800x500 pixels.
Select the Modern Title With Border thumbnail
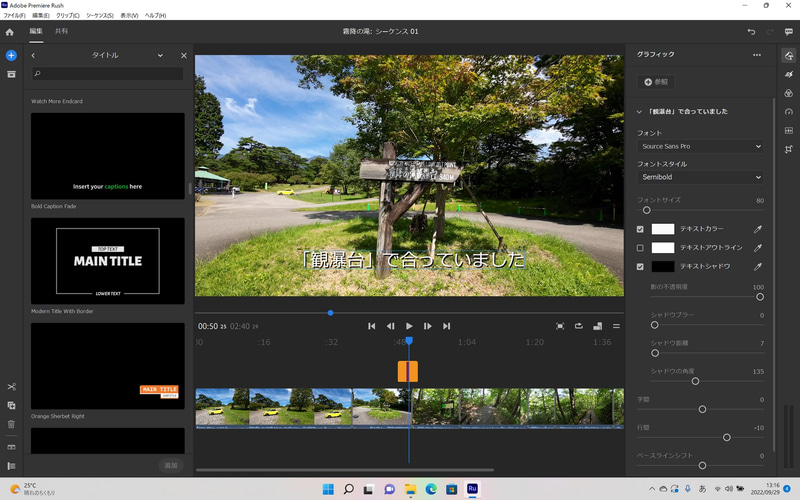click(108, 261)
